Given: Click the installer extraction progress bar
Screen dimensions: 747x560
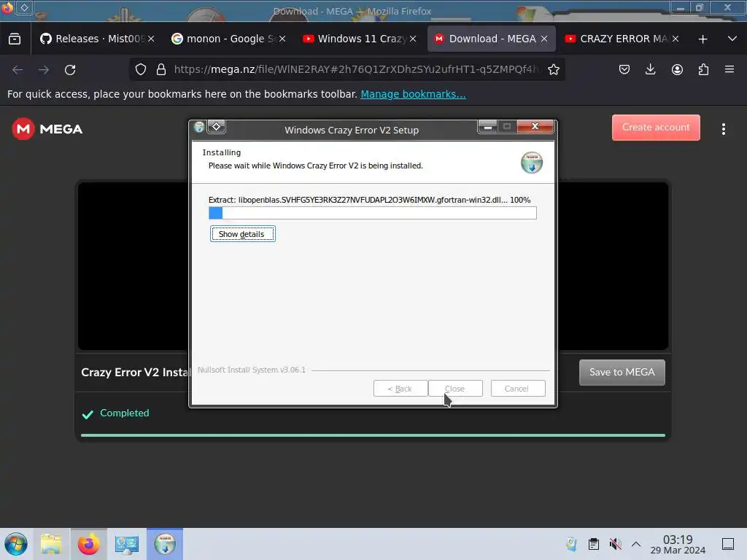Looking at the screenshot, I should (373, 213).
